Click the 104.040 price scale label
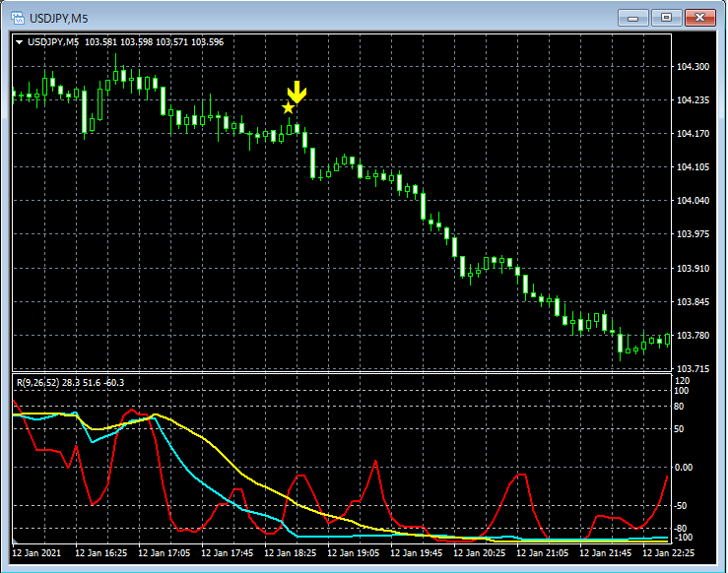 (x=694, y=201)
